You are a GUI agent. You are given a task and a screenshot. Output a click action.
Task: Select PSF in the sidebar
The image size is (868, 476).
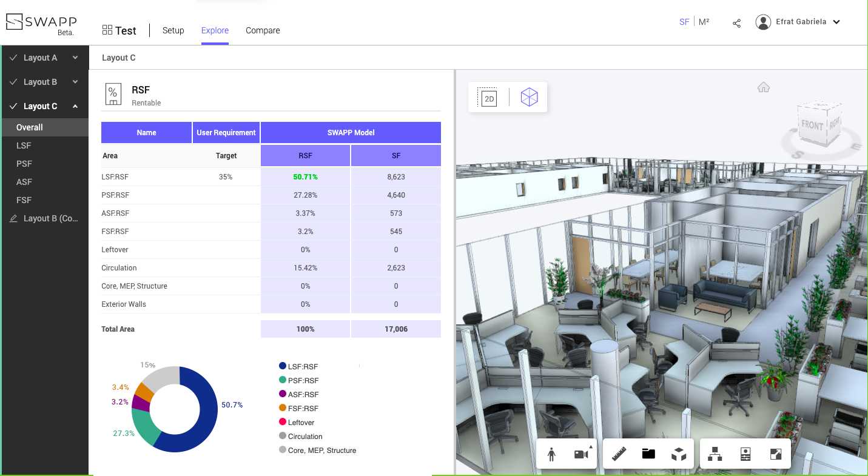point(24,164)
